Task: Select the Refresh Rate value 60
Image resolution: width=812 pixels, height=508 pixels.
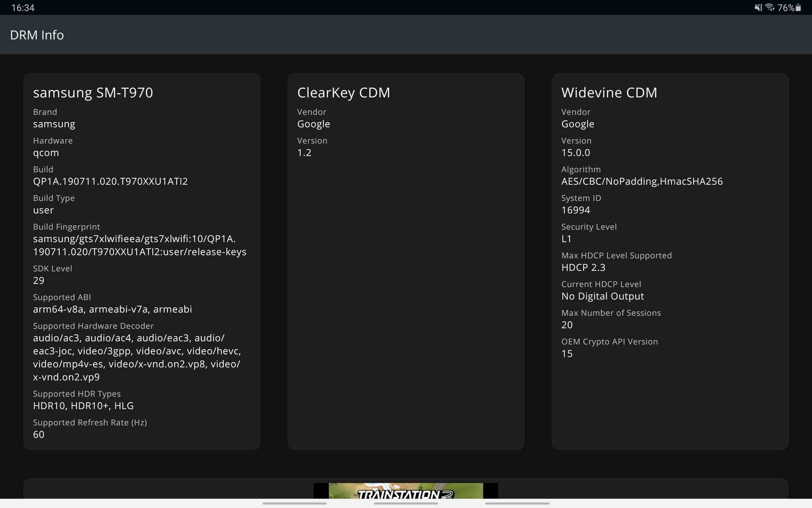Action: coord(38,434)
